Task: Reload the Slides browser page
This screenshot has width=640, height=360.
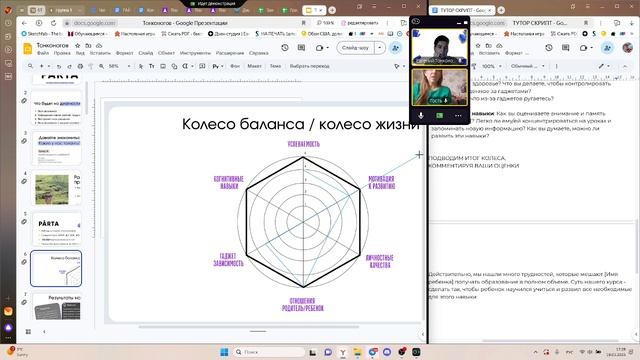Action: tap(53, 23)
